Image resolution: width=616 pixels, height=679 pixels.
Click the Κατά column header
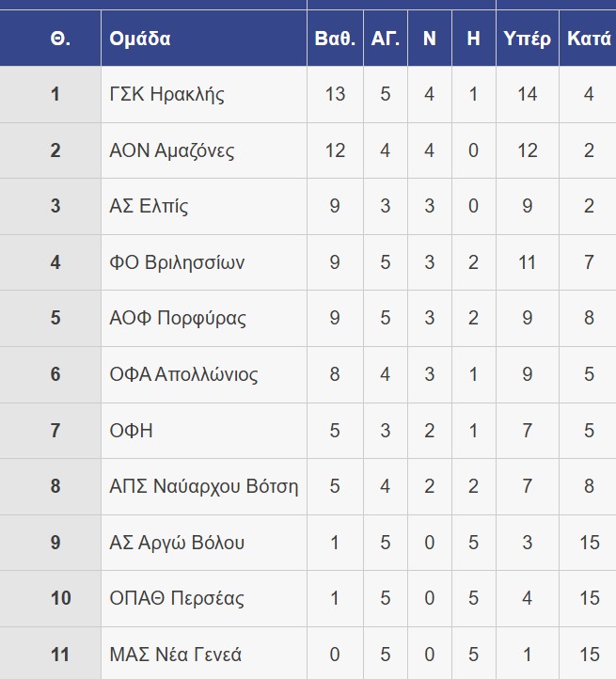tap(589, 39)
